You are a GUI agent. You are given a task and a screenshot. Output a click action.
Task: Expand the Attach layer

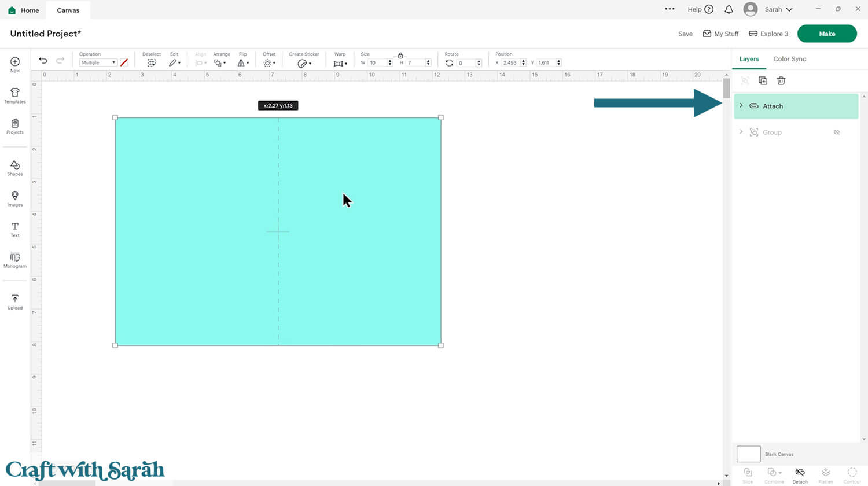(741, 106)
